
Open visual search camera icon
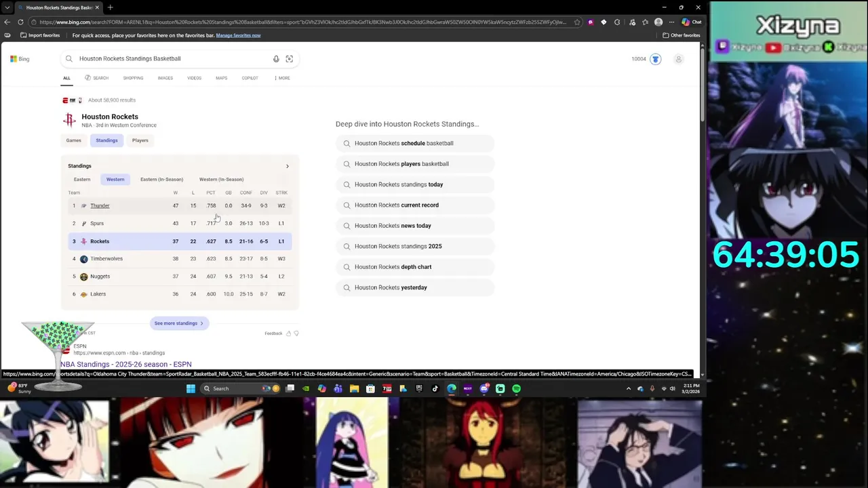pos(290,59)
